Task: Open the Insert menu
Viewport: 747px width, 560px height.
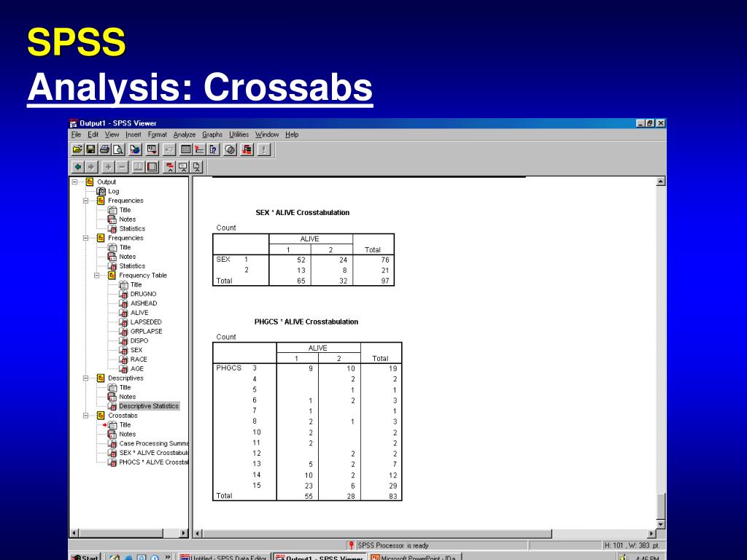Action: (133, 135)
